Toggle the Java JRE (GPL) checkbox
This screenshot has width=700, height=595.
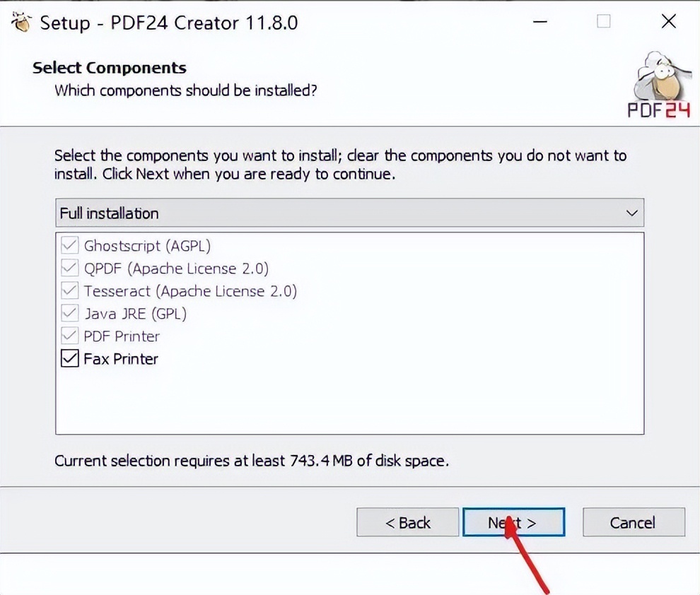(69, 313)
